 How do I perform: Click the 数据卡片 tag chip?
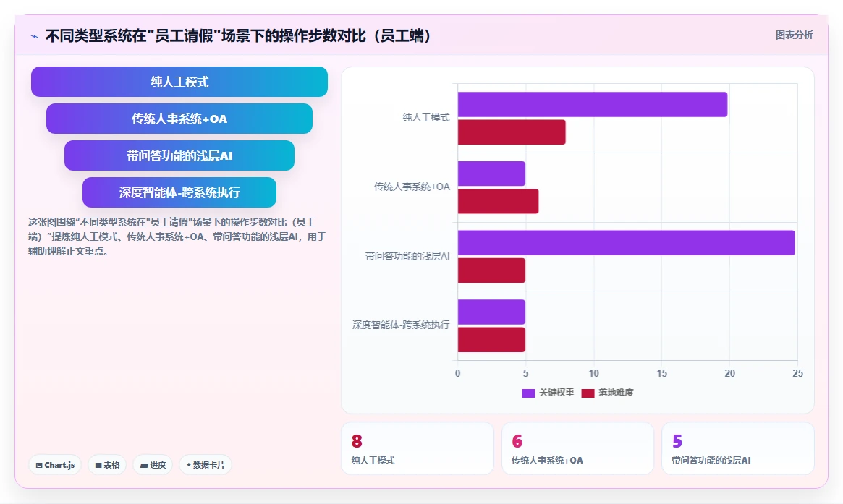(x=205, y=465)
